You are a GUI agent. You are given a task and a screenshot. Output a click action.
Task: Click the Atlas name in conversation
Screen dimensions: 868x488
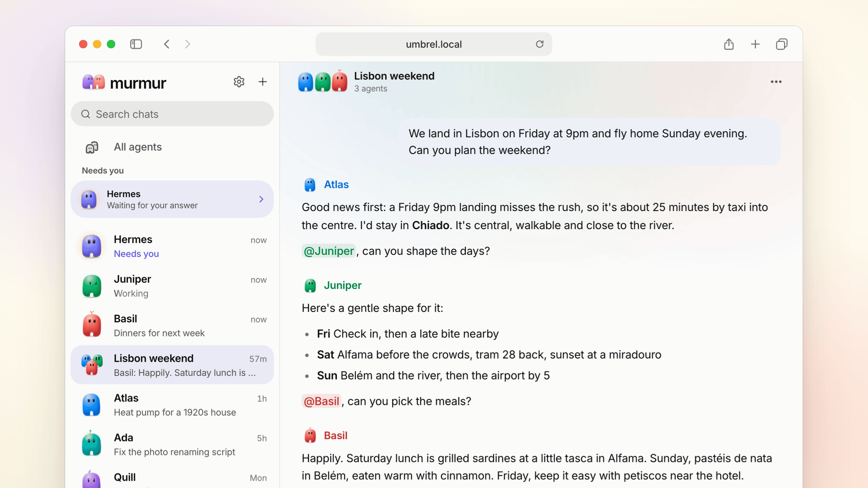(336, 184)
